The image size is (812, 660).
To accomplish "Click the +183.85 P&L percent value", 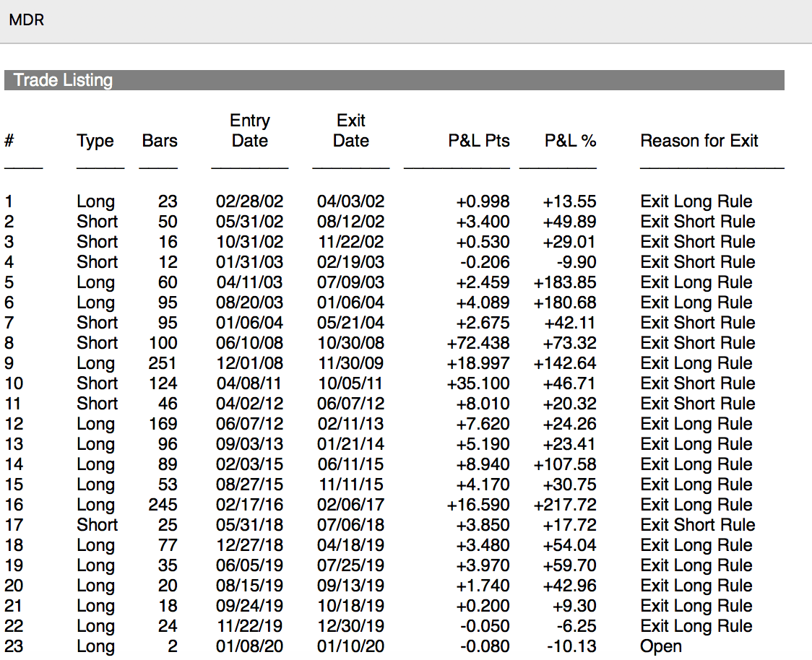I will (x=565, y=282).
